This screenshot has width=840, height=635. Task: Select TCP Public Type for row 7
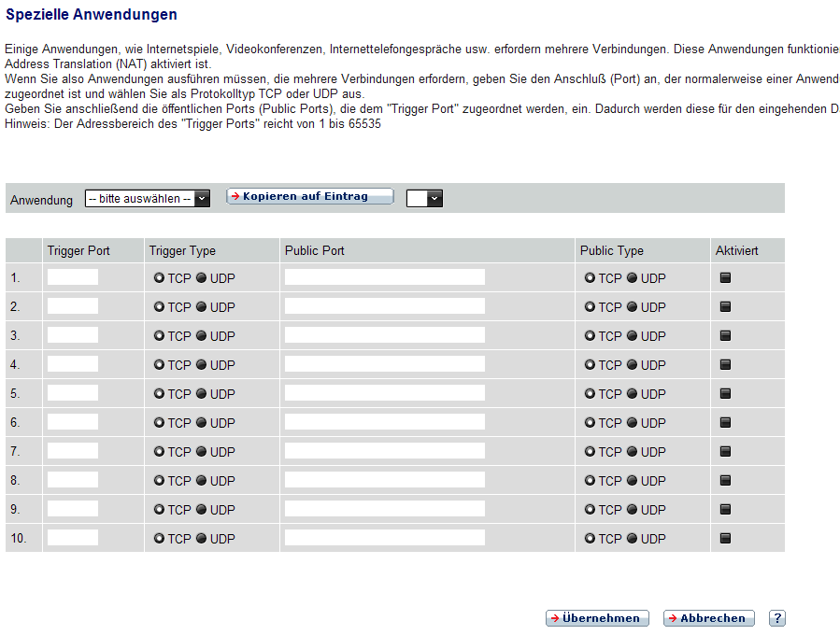click(590, 452)
